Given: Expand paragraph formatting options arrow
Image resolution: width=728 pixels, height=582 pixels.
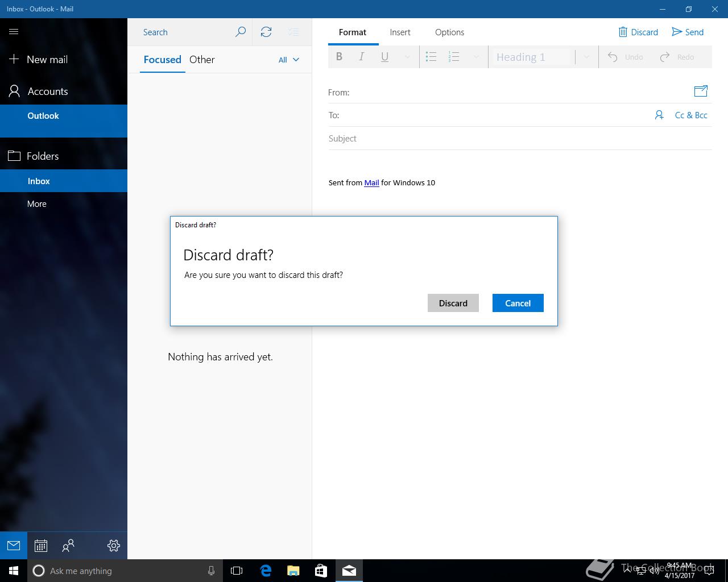Looking at the screenshot, I should click(476, 57).
